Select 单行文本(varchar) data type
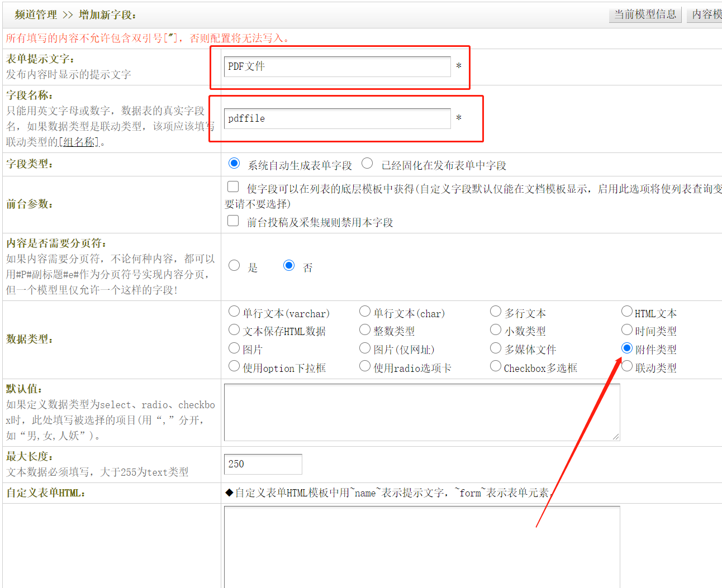Image resolution: width=722 pixels, height=588 pixels. point(234,311)
